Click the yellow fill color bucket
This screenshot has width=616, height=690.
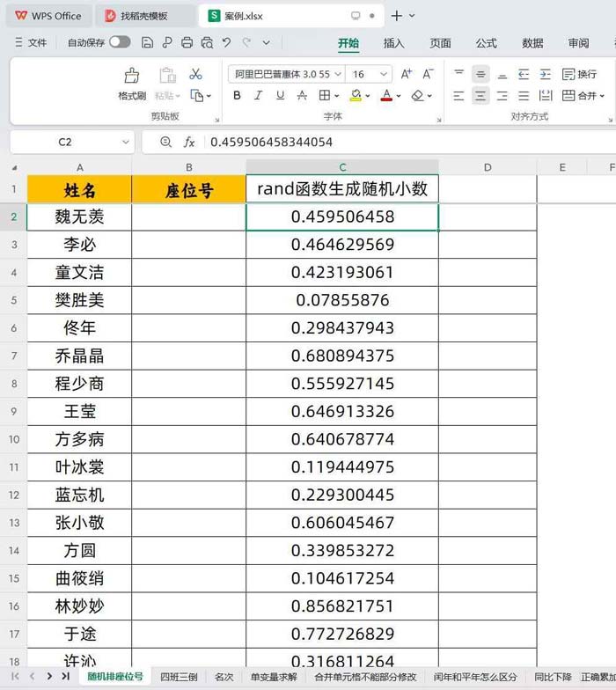pos(356,95)
